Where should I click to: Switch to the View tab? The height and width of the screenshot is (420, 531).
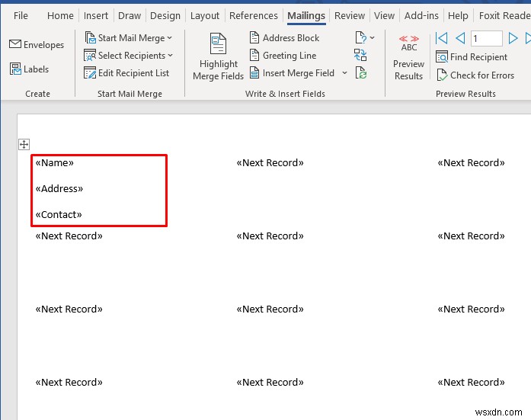[x=384, y=15]
